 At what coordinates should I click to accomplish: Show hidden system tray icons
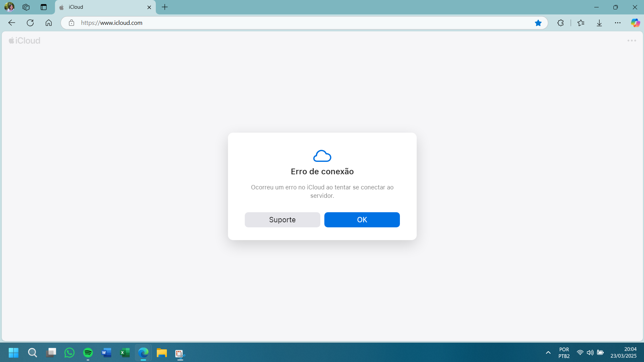coord(548,353)
